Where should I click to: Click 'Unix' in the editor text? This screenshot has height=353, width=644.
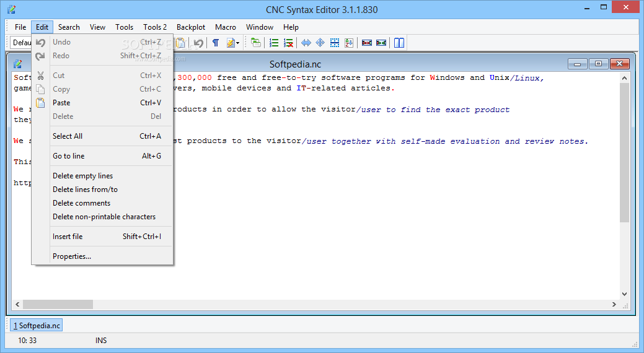[499, 77]
